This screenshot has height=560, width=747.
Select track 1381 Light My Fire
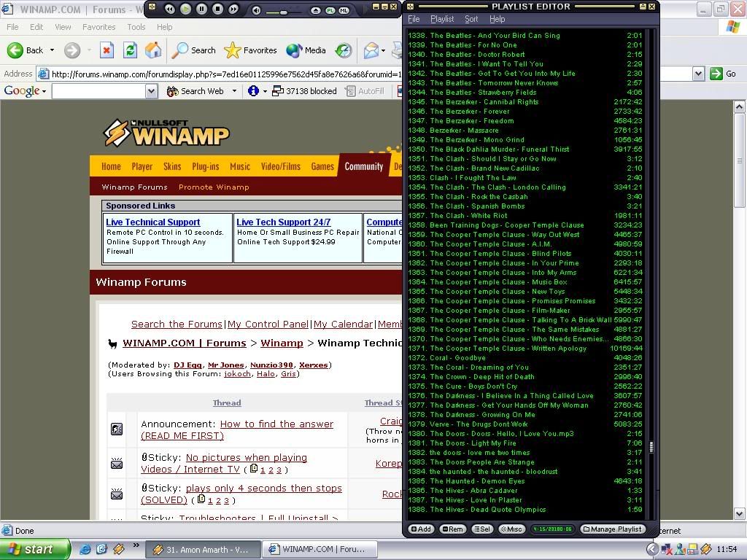coord(525,443)
